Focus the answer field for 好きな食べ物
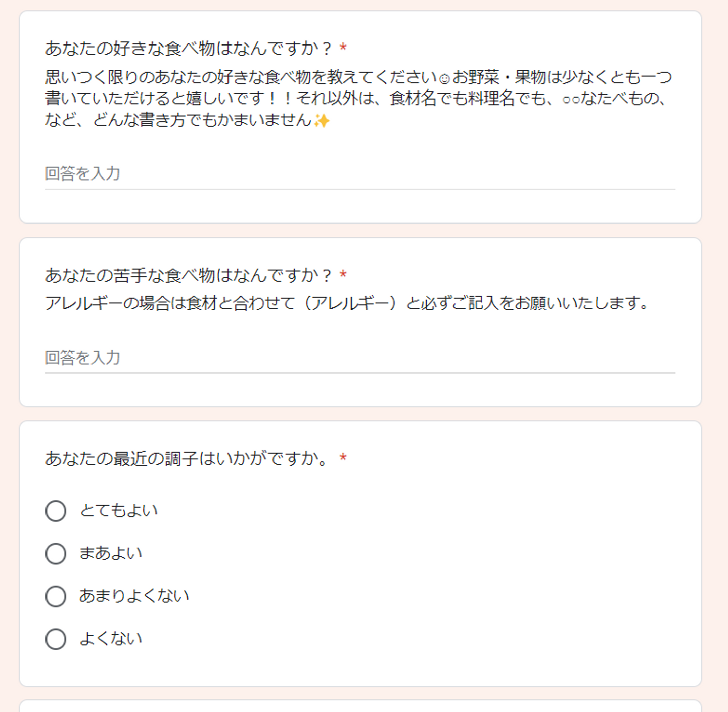The height and width of the screenshot is (712, 728). pos(360,174)
